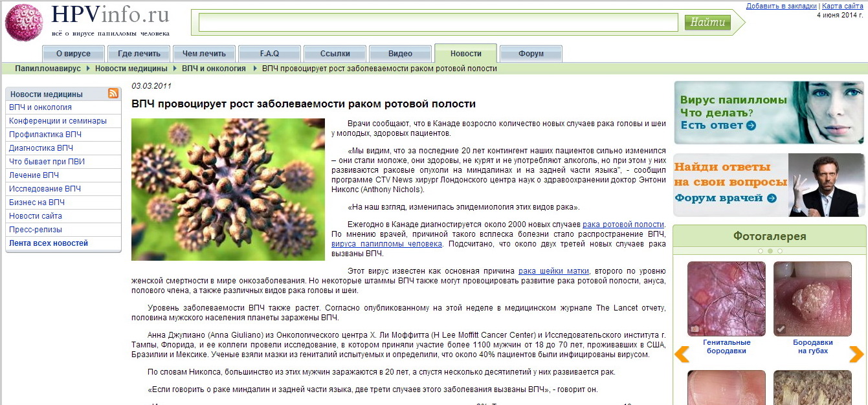This screenshot has height=405, width=868.
Task: Open the 'Чем лечить' tab
Action: pyautogui.click(x=204, y=54)
